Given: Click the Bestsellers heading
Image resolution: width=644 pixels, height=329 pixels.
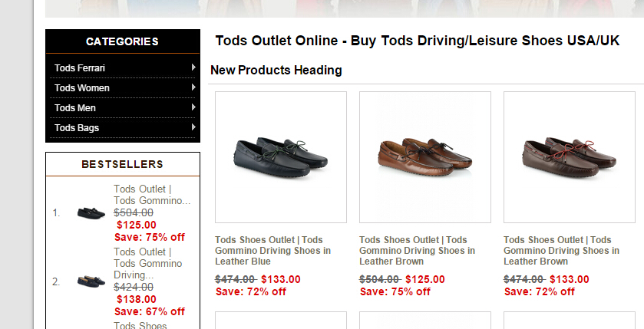Looking at the screenshot, I should click(x=123, y=164).
